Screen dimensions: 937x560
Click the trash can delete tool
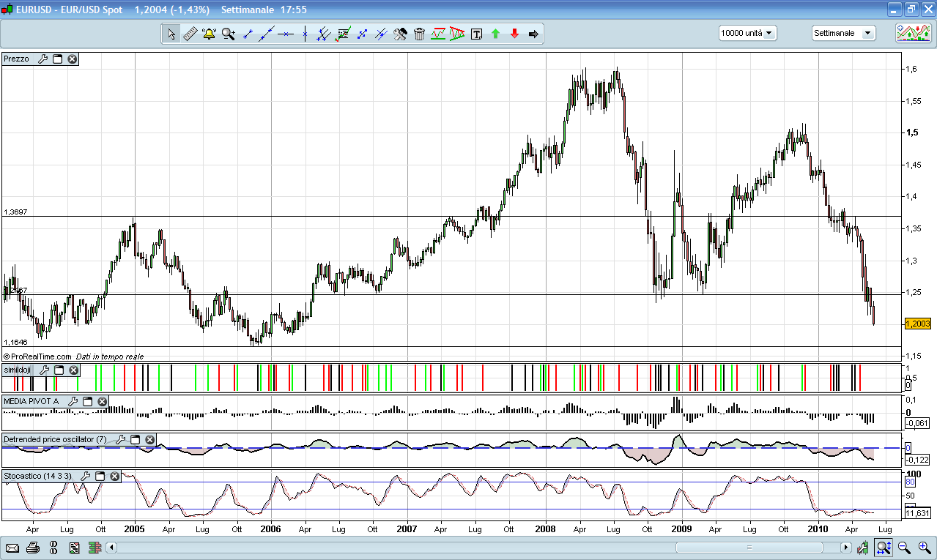(x=419, y=34)
